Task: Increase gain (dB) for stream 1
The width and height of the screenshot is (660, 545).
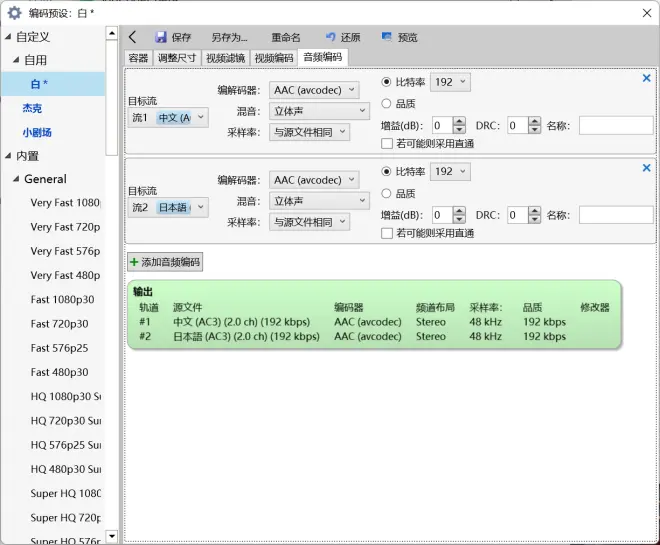Action: (459, 121)
